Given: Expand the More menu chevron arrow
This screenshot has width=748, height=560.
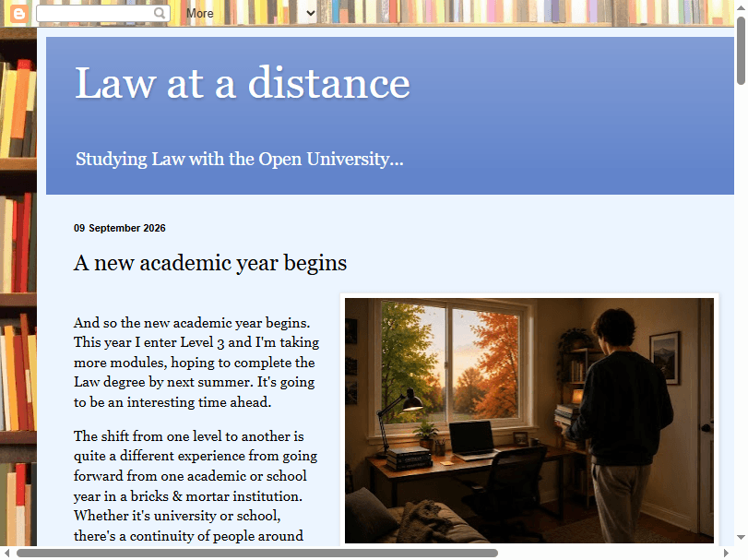Looking at the screenshot, I should 311,13.
